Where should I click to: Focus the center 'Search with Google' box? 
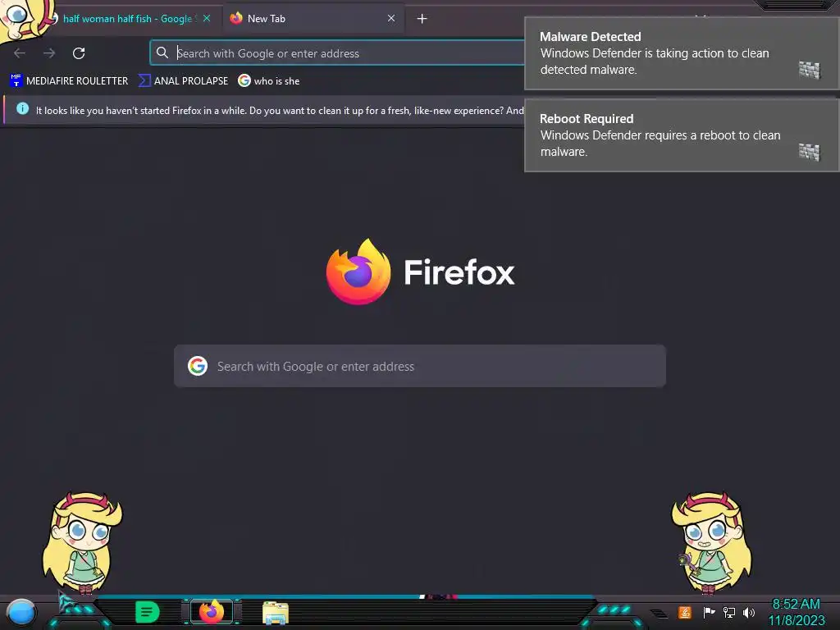(x=420, y=366)
